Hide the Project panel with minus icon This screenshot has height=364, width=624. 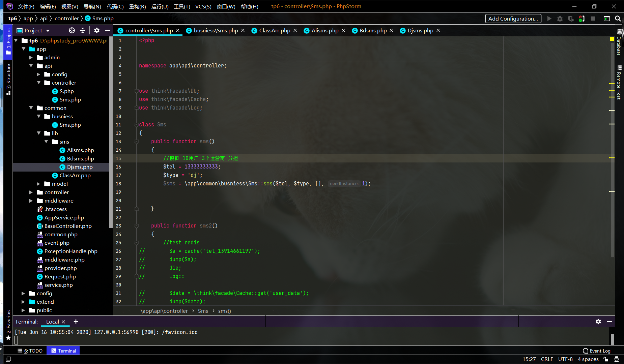pos(108,30)
